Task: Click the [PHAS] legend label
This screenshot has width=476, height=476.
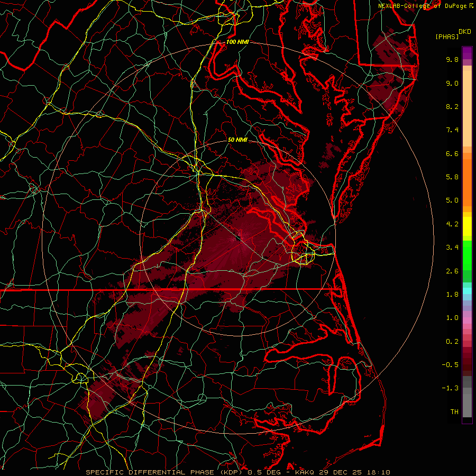Action: click(447, 37)
